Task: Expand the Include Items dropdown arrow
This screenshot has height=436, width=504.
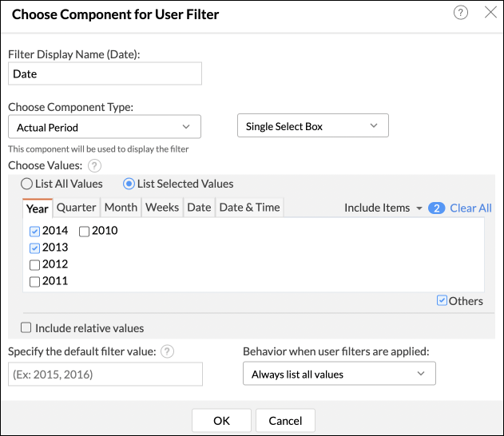Action: point(419,208)
